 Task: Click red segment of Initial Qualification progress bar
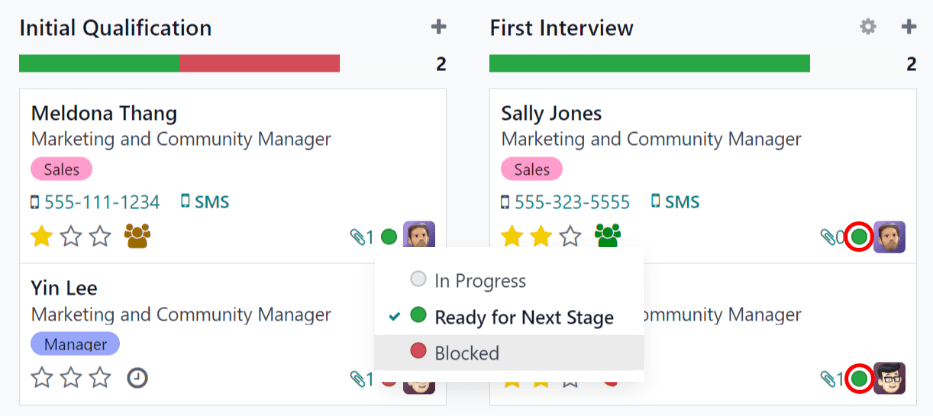click(260, 64)
